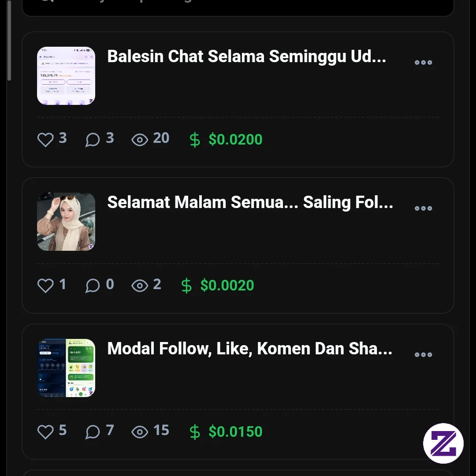Open comments on Selamat Malam Semua post
The width and height of the screenshot is (476, 476).
click(x=93, y=286)
